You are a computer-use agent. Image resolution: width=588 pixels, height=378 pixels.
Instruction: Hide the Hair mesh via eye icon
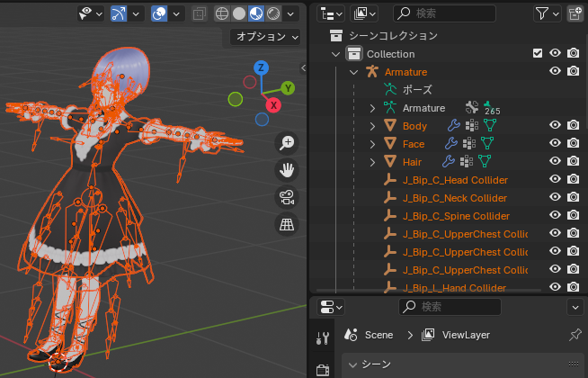555,161
